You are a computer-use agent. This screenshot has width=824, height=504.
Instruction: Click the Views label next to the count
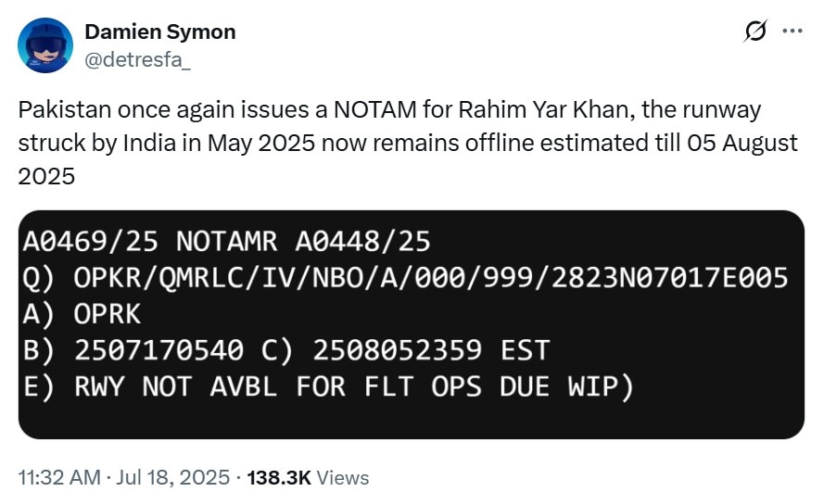tap(343, 477)
